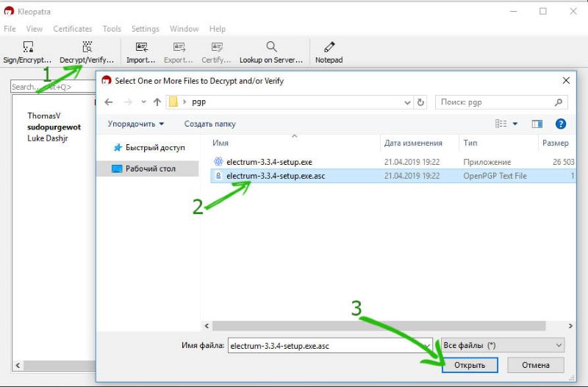Change the view layout icon

(x=501, y=124)
